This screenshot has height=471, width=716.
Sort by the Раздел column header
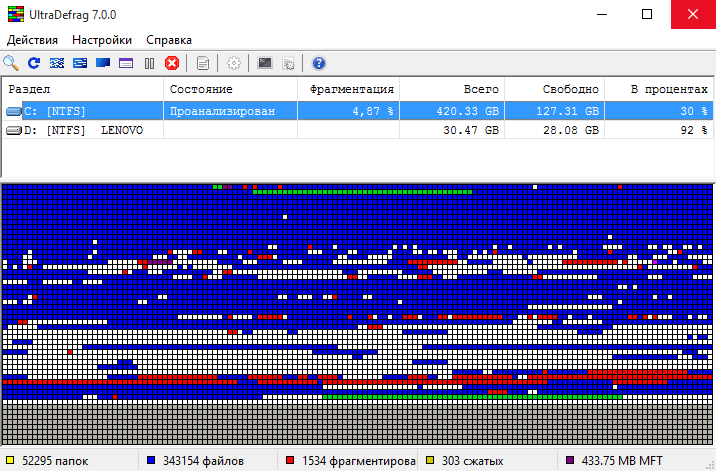(83, 89)
